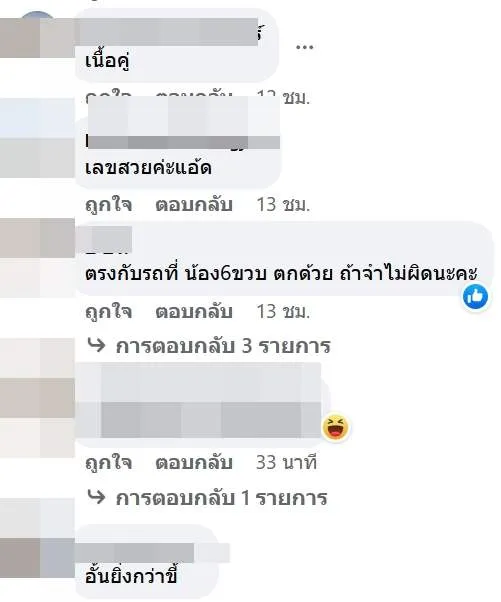The image size is (501, 602).
Task: Like the 33 นาที comment via ถูกใจ
Action: point(109,462)
